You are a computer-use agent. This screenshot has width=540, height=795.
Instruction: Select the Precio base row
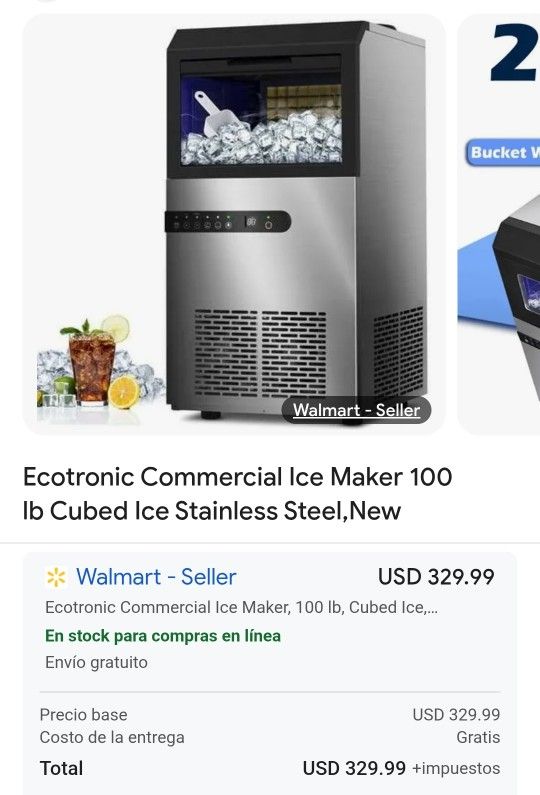coord(270,715)
